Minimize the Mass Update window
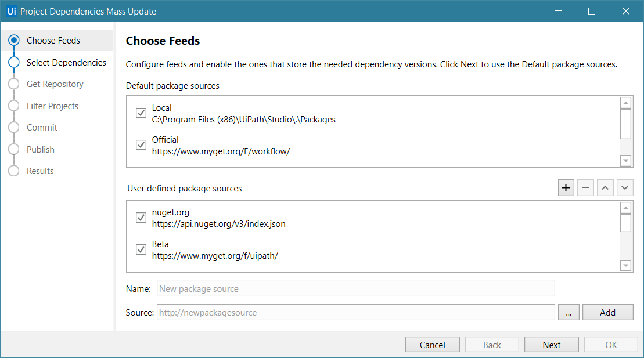Viewport: 644px width, 358px height. (557, 11)
